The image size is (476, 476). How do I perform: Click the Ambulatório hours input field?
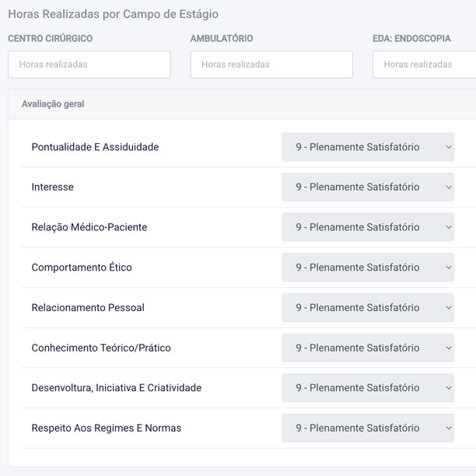[271, 65]
